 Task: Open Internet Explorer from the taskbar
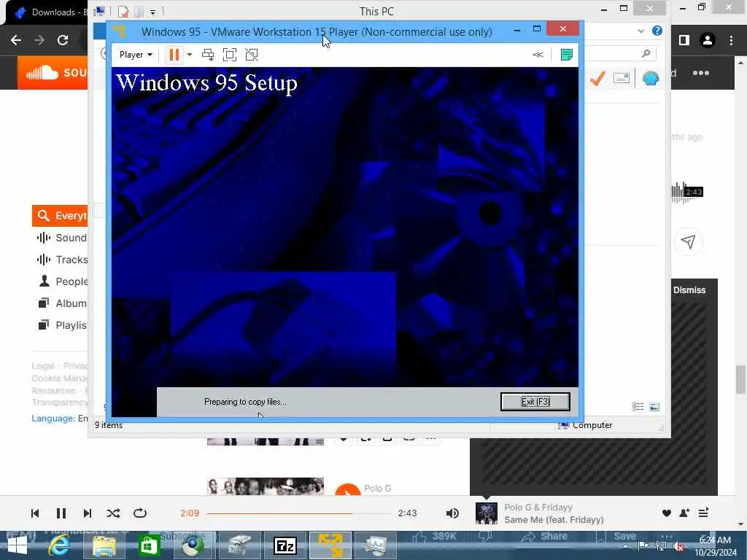point(60,545)
